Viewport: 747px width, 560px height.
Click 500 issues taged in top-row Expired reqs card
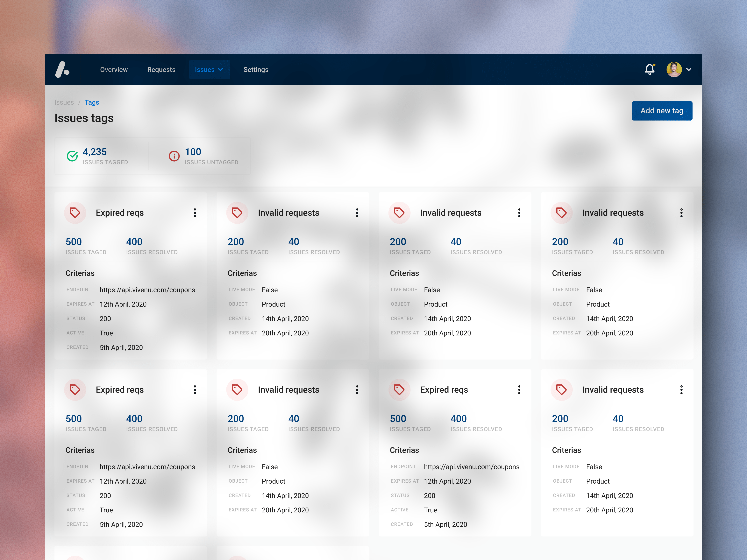(x=74, y=242)
